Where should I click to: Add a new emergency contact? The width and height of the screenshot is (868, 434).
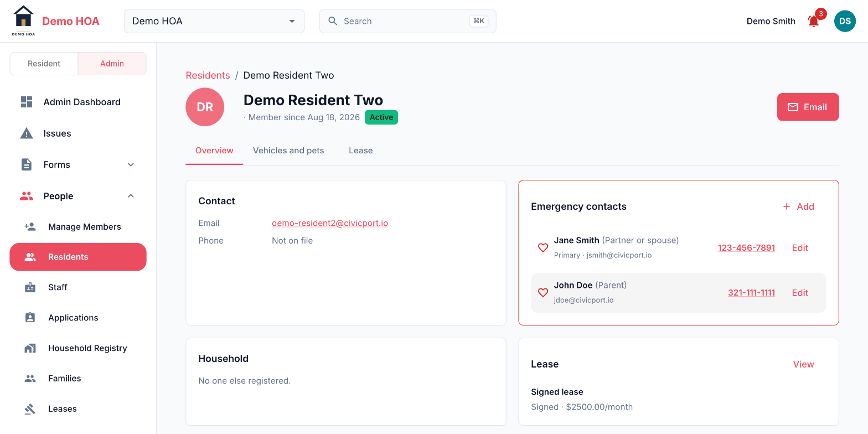pos(798,206)
